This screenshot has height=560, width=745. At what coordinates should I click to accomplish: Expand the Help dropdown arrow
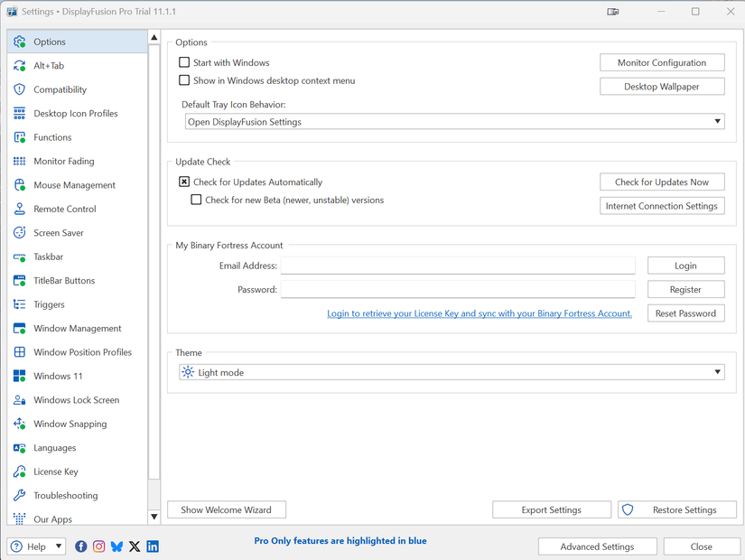click(x=58, y=546)
